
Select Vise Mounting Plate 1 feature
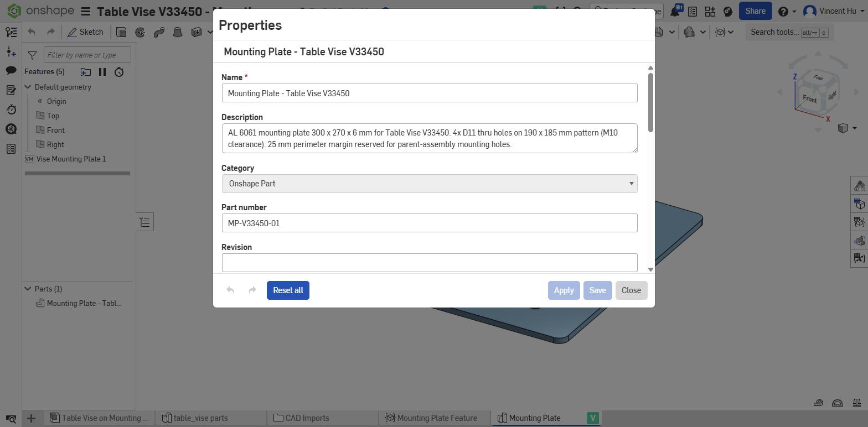[65, 159]
